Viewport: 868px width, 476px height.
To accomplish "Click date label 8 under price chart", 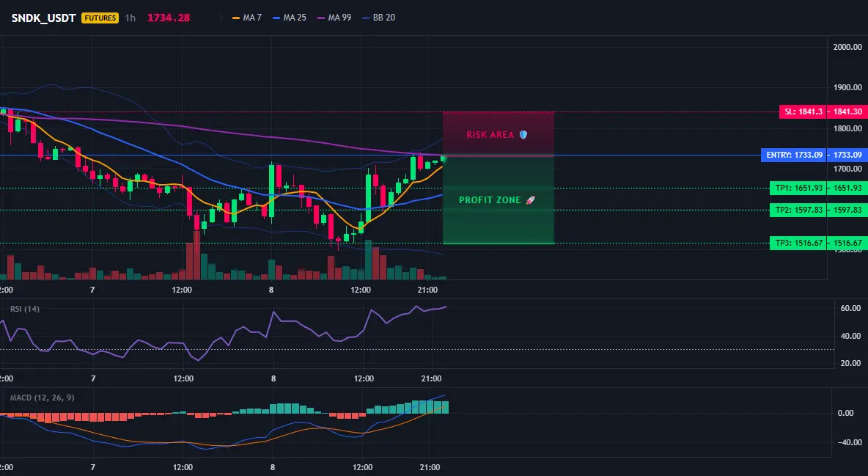I will click(271, 290).
